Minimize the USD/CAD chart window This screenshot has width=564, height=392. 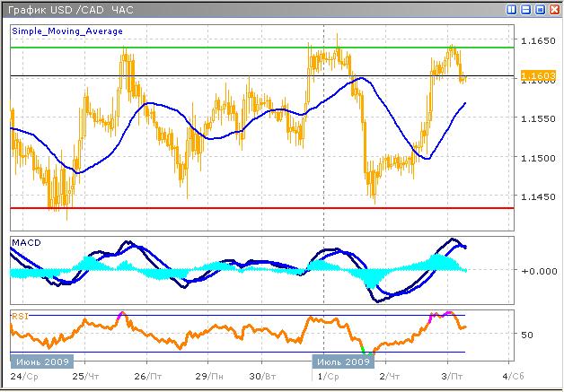[x=524, y=8]
